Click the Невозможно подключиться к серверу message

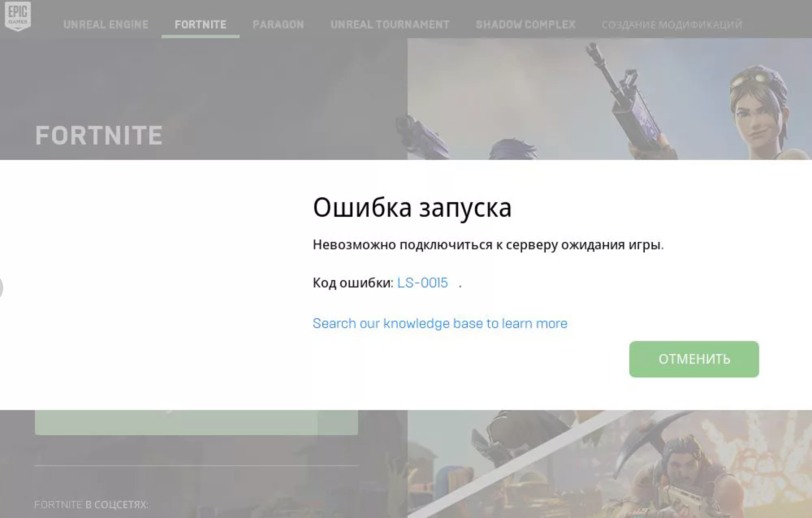[488, 244]
